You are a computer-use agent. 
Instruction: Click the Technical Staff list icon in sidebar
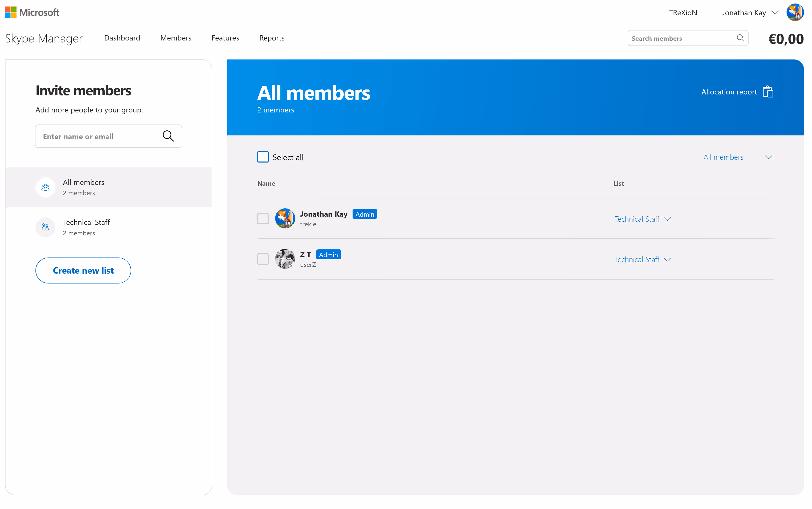pos(45,227)
